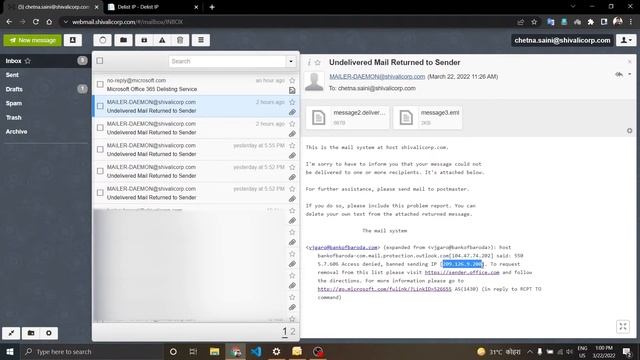Go to page 2 of messages
This screenshot has width=640, height=360.
pos(293,332)
